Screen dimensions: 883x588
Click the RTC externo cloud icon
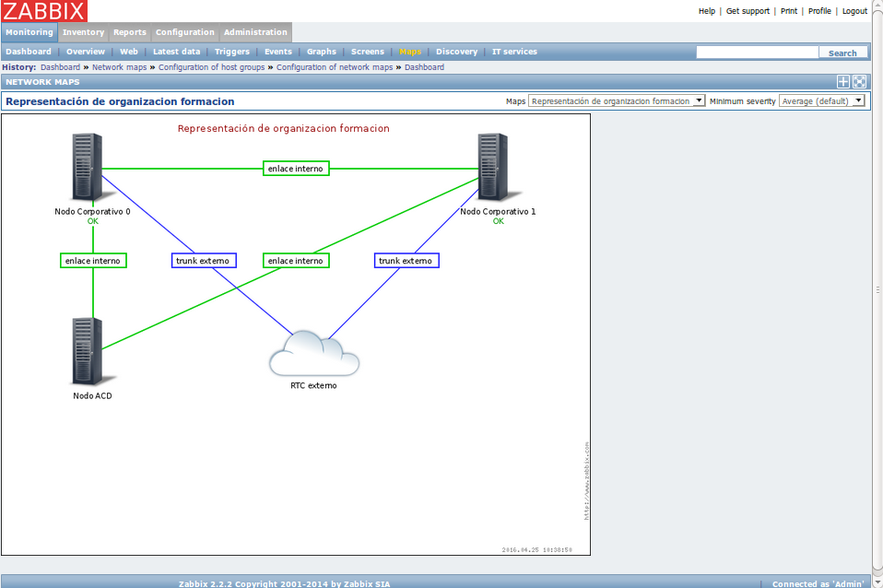coord(314,352)
